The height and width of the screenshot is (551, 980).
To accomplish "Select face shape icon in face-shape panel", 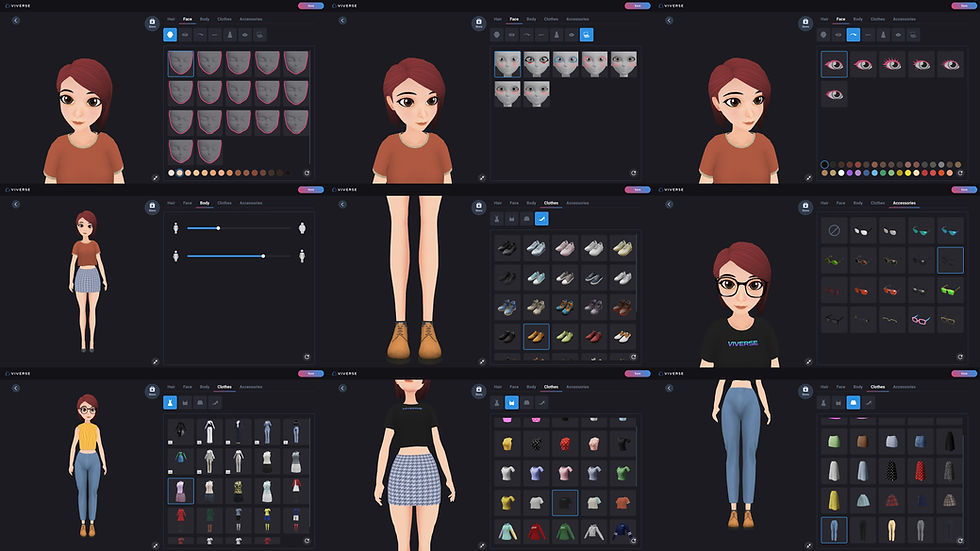I will 170,35.
